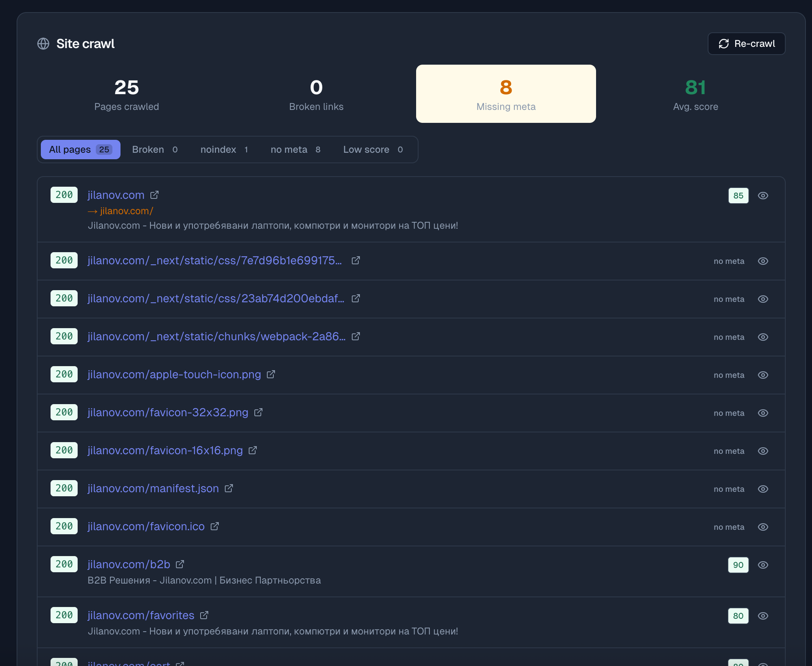Click external link icon for apple-touch-icon.png
The height and width of the screenshot is (666, 812).
pyautogui.click(x=271, y=374)
